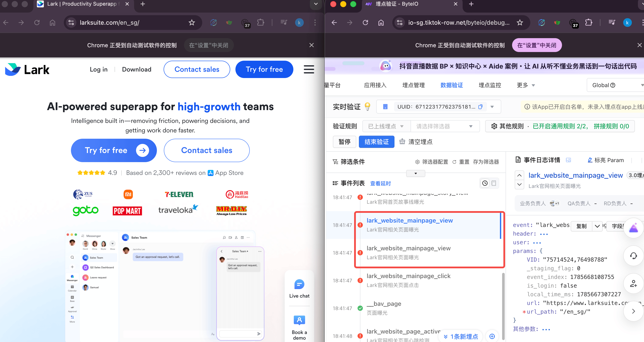The image size is (644, 342).
Task: Switch to the 埋点监控 tab
Action: point(490,85)
